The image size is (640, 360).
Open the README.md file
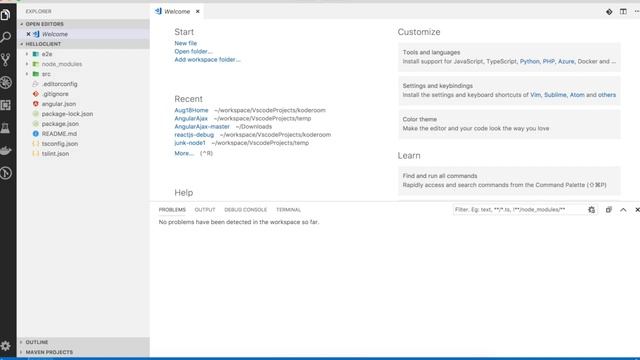coord(59,134)
